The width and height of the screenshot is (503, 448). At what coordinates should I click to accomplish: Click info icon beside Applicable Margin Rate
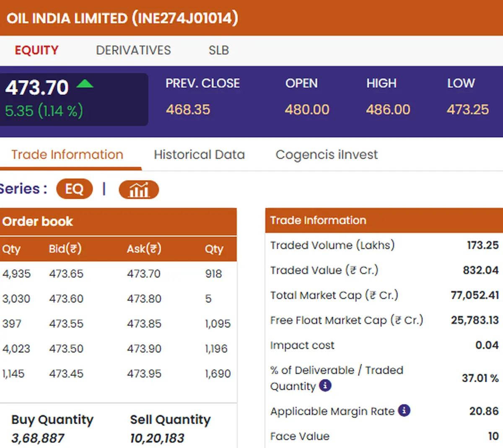pos(404,410)
